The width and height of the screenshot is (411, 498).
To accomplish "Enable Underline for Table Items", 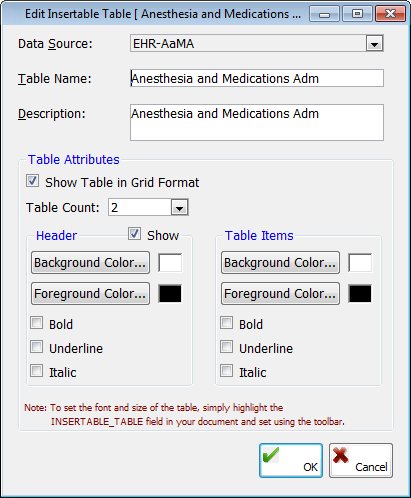I will point(227,347).
